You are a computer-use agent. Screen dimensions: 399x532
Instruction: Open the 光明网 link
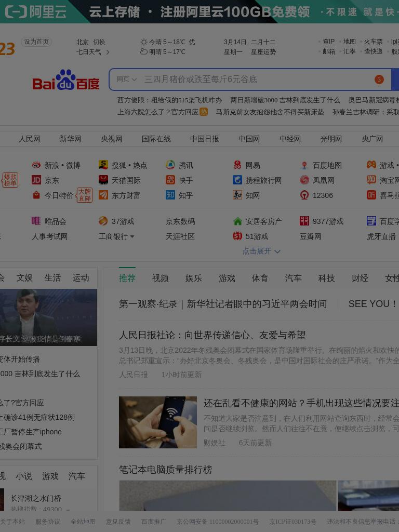tap(331, 139)
